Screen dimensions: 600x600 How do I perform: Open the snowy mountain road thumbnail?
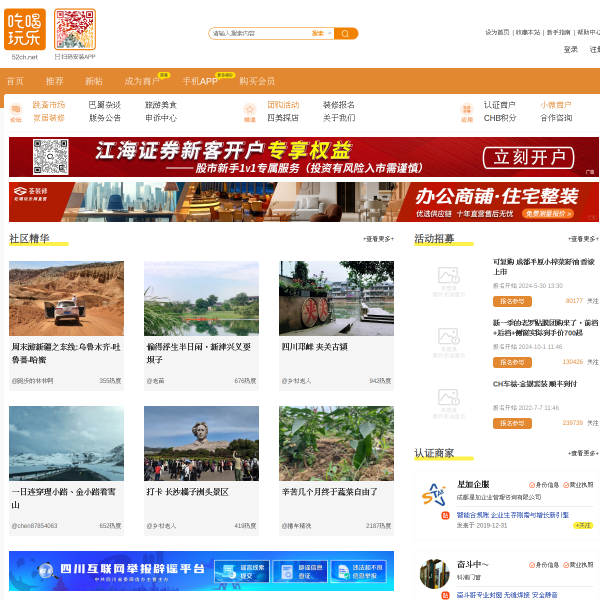(x=66, y=443)
